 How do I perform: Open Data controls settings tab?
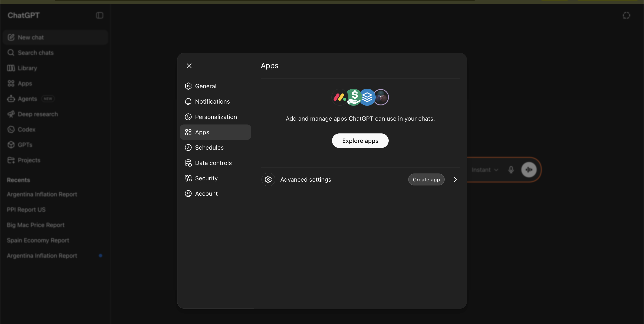[x=215, y=163]
